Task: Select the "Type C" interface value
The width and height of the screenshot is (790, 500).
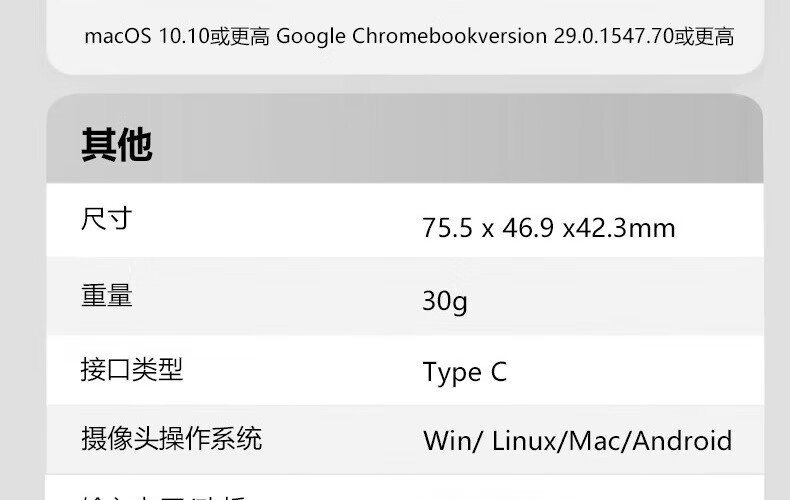Action: pyautogui.click(x=464, y=373)
